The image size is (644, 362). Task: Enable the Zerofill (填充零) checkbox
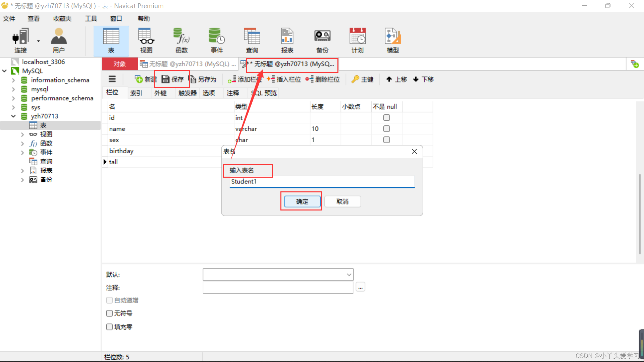[109, 327]
